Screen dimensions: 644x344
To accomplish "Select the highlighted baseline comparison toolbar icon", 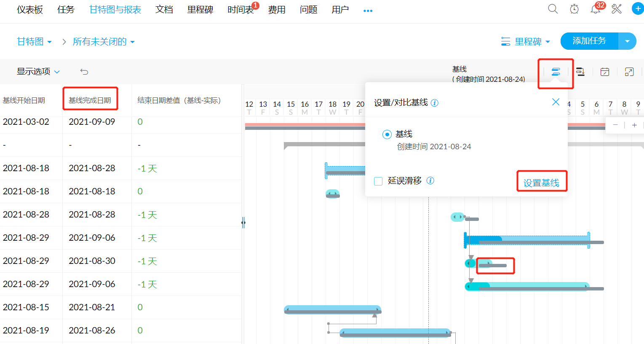I will coord(556,72).
